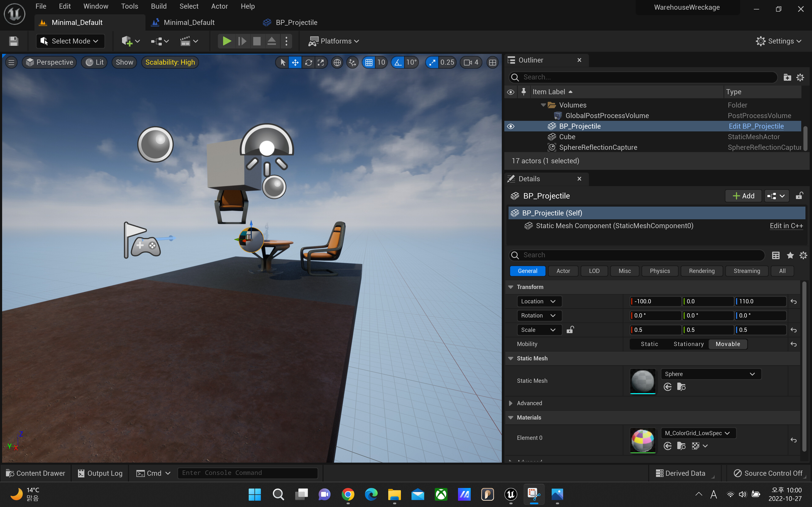Unlock the scale ratio lock

pyautogui.click(x=570, y=330)
